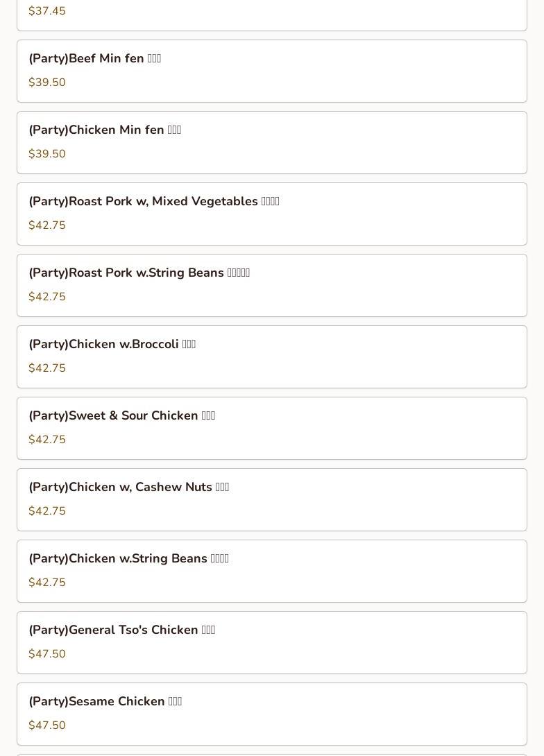
Task: Click the $37.45 price at top
Action: click(47, 11)
